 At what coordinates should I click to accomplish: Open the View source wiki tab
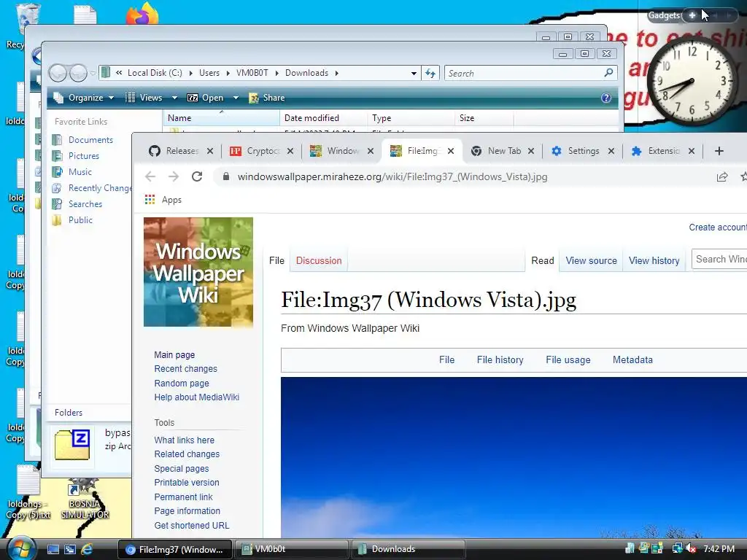591,260
